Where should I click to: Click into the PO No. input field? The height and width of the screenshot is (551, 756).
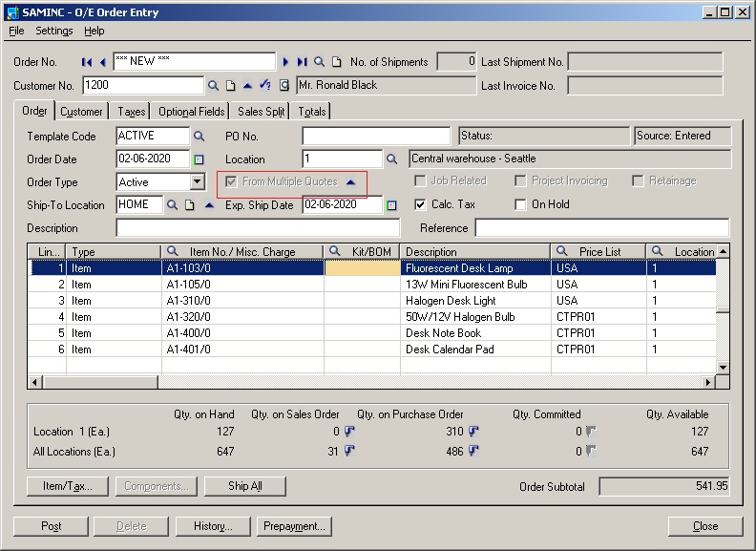[x=376, y=136]
